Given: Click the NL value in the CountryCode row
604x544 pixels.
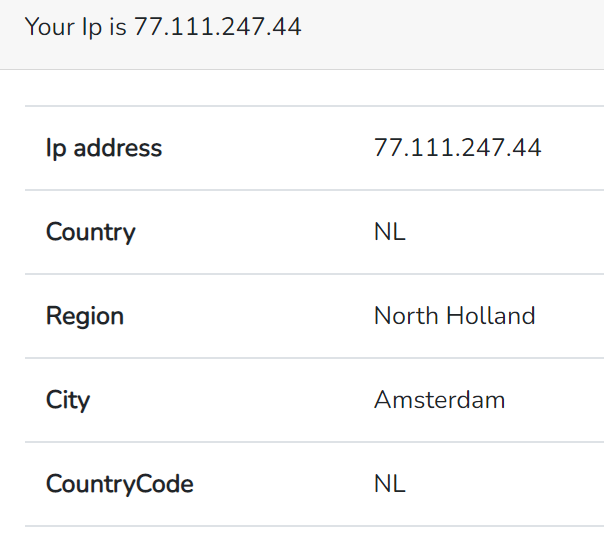Looking at the screenshot, I should tap(389, 484).
